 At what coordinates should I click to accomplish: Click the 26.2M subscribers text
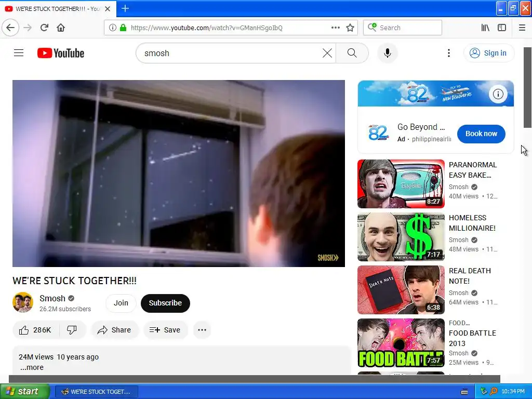pyautogui.click(x=65, y=309)
